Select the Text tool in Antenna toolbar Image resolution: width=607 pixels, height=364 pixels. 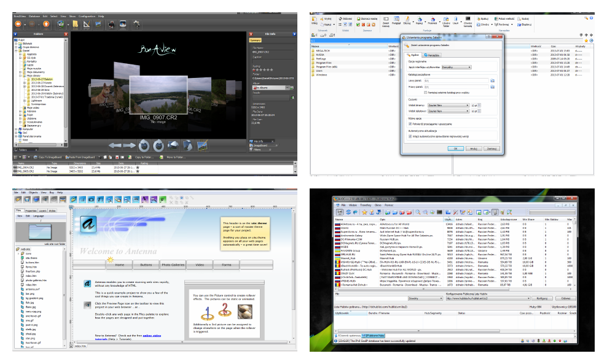pyautogui.click(x=100, y=199)
